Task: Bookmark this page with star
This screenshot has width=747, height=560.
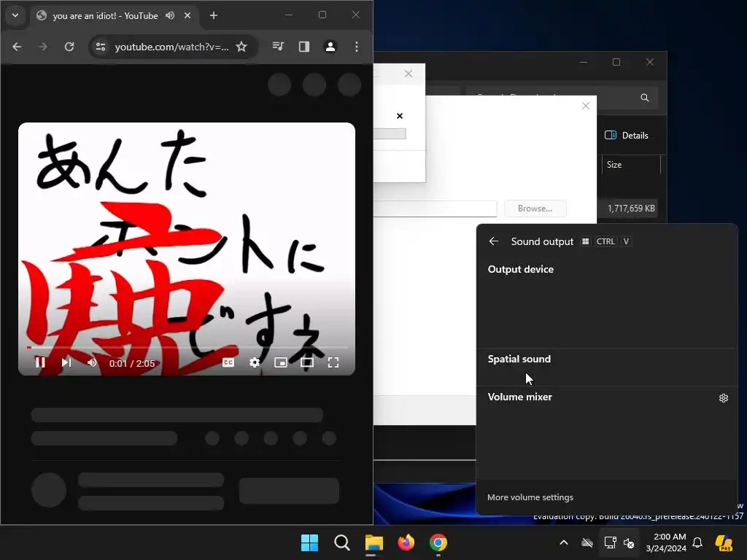Action: tap(241, 47)
